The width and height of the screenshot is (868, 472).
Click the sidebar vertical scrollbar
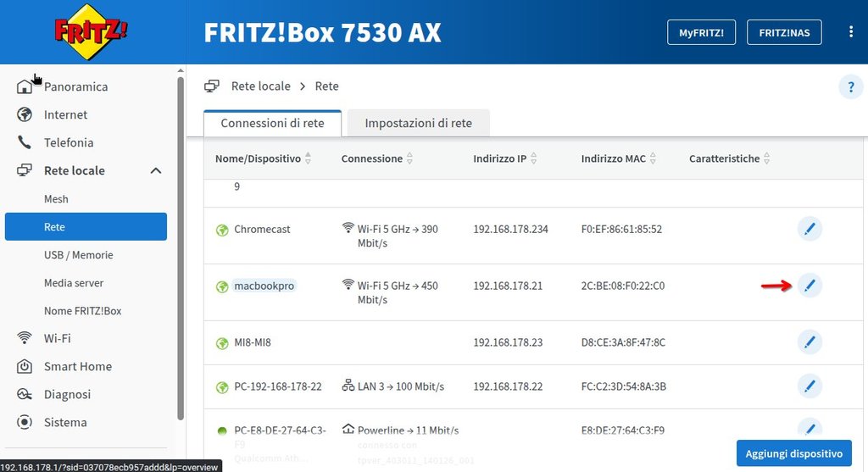click(x=181, y=248)
